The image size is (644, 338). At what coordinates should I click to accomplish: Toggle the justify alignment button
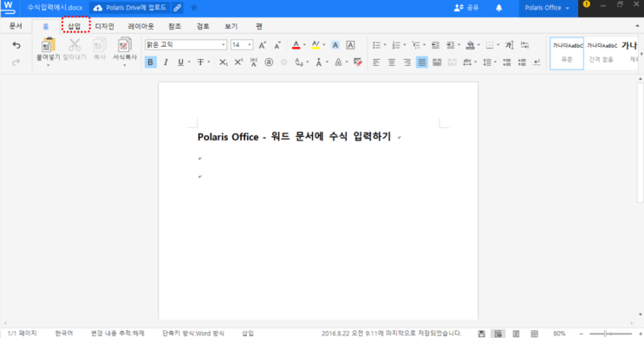click(422, 62)
